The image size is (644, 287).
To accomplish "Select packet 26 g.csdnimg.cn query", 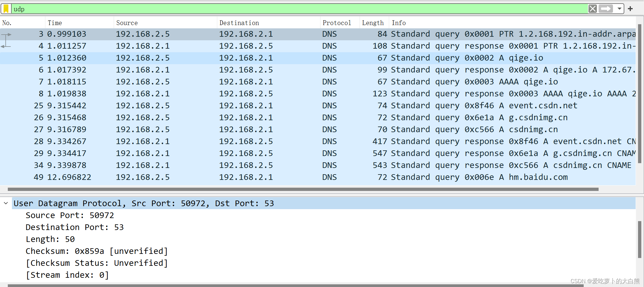I will (318, 118).
